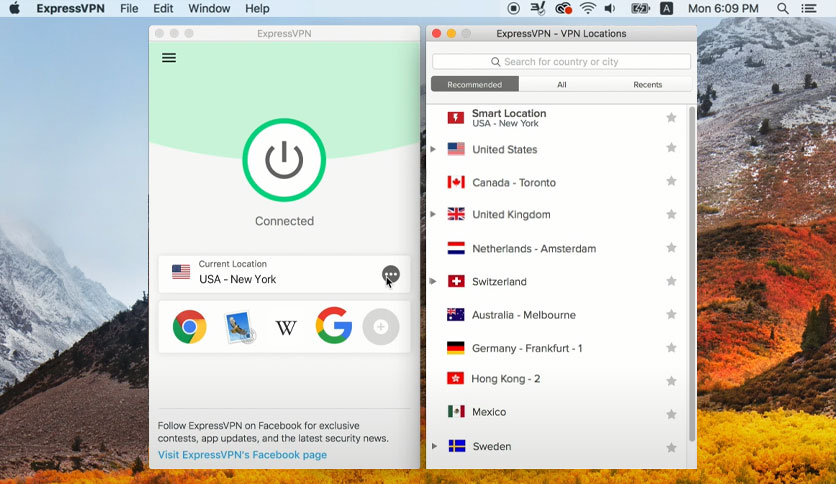Switch to the Recents tab
This screenshot has height=484, width=836.
tap(648, 84)
